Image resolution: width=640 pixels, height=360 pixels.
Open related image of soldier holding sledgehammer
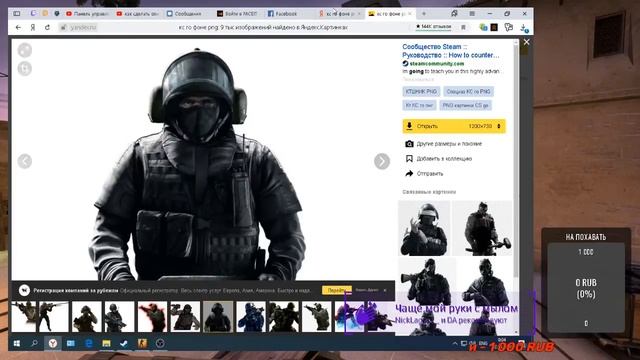pyautogui.click(x=482, y=228)
